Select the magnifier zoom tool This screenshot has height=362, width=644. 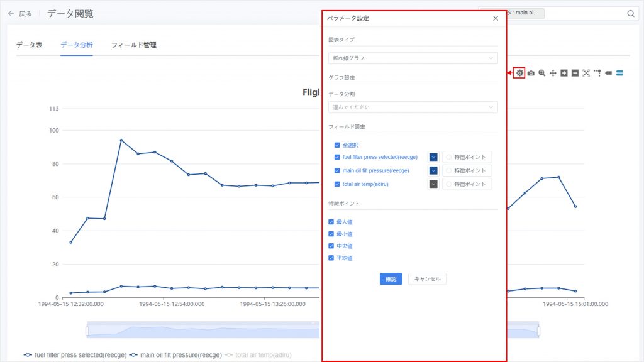pyautogui.click(x=541, y=73)
